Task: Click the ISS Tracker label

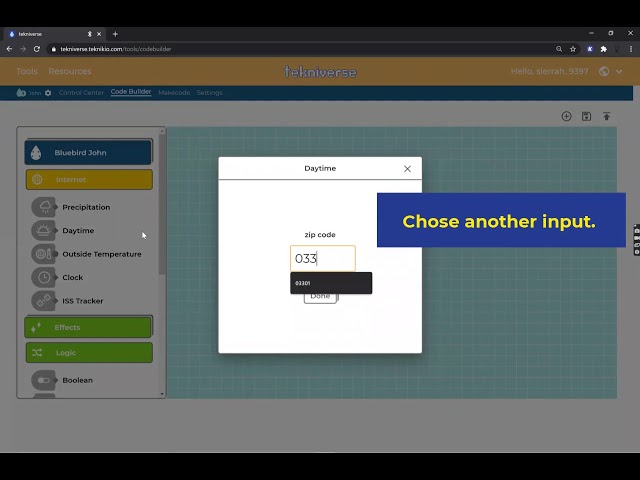Action: [x=82, y=301]
